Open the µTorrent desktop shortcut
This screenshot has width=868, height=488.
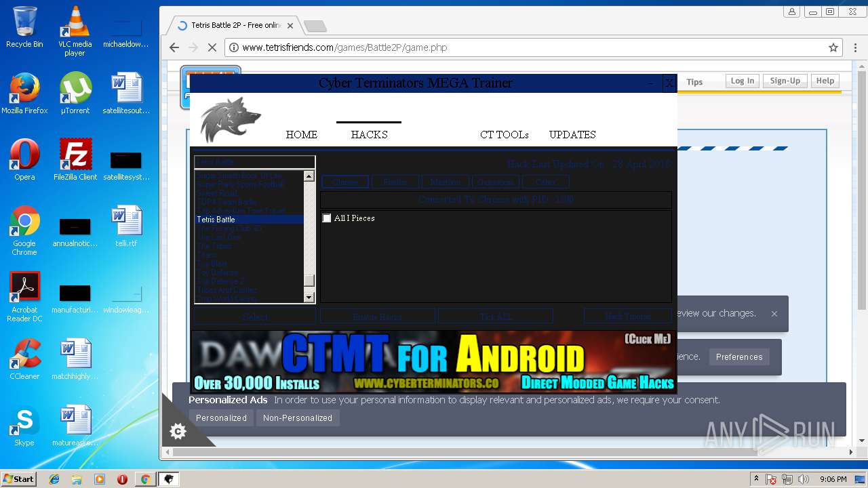[x=75, y=94]
